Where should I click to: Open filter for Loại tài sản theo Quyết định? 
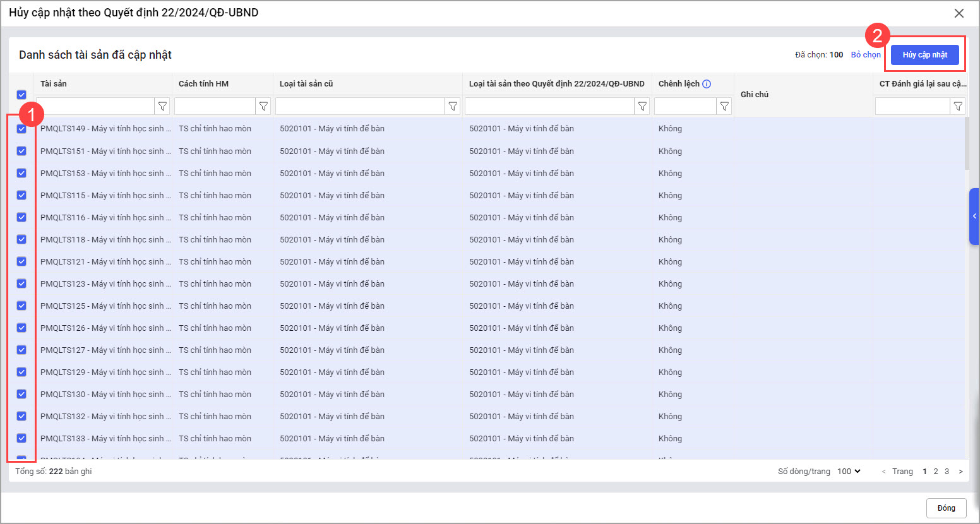[x=642, y=106]
